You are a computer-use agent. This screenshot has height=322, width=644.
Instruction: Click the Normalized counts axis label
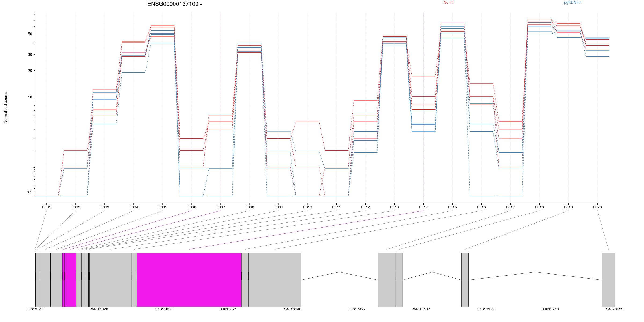pos(6,108)
